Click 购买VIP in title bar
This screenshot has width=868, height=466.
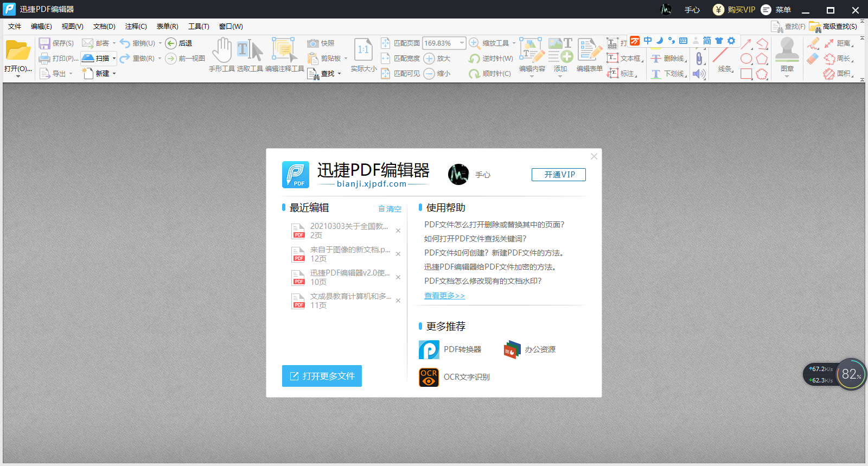tap(733, 10)
